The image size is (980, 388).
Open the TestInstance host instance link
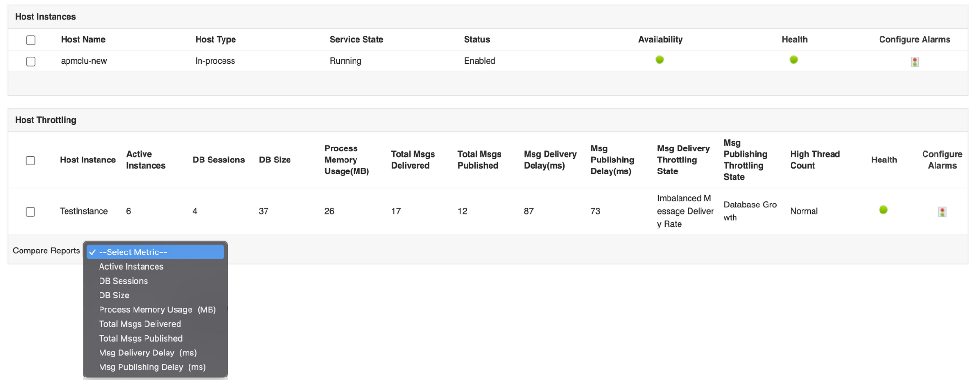coord(84,211)
